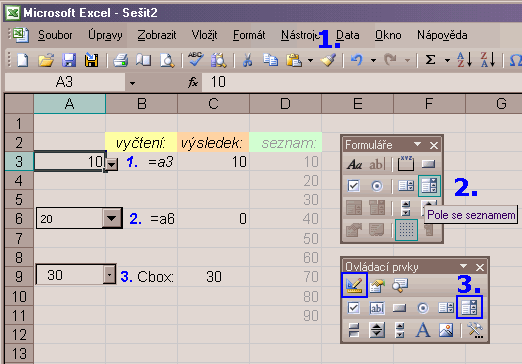Click the fx Insert Function button

click(193, 82)
